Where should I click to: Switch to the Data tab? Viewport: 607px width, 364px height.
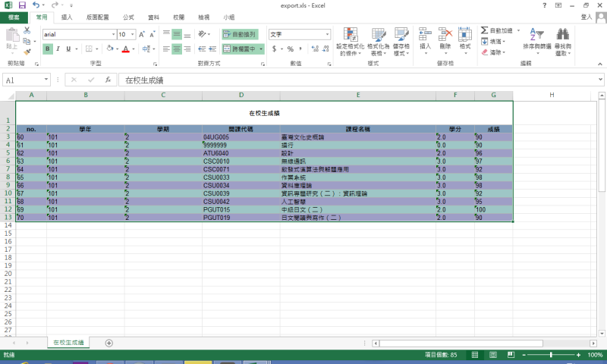(154, 17)
